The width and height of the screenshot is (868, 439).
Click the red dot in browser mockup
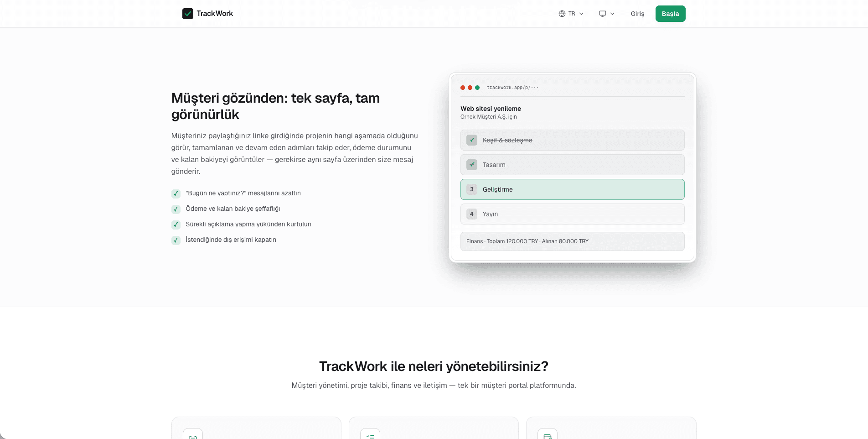(462, 87)
